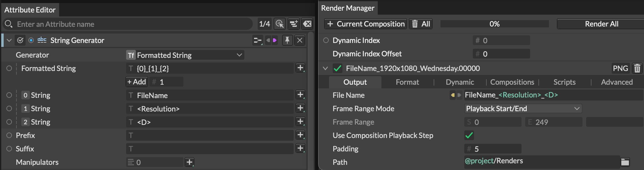
Task: Click the Add Current Composition button
Action: [366, 24]
